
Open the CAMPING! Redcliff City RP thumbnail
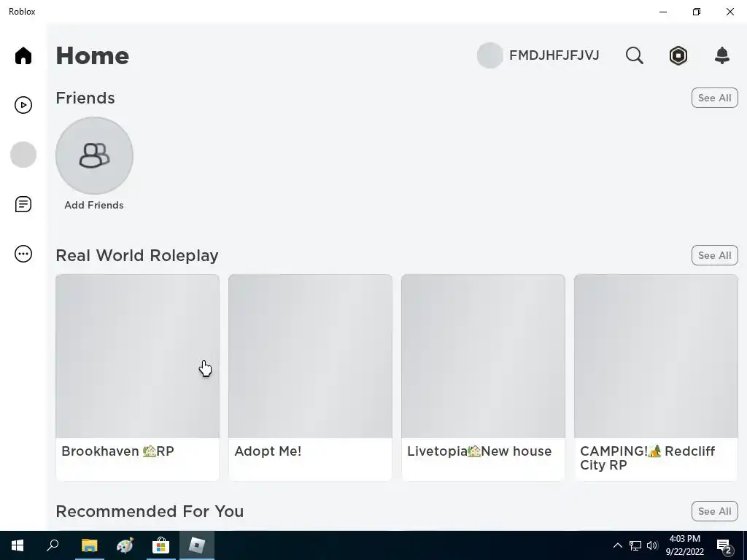pyautogui.click(x=656, y=356)
